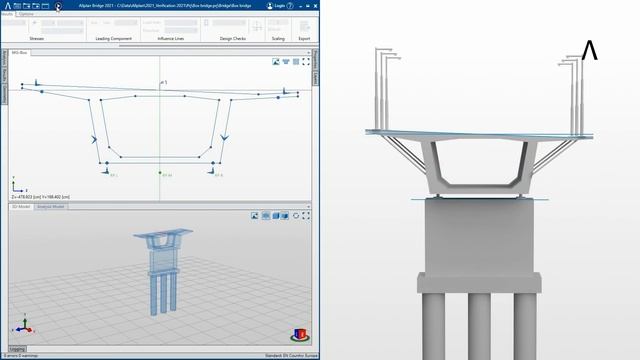Click the Leading Component ribbon group label

[x=113, y=38]
